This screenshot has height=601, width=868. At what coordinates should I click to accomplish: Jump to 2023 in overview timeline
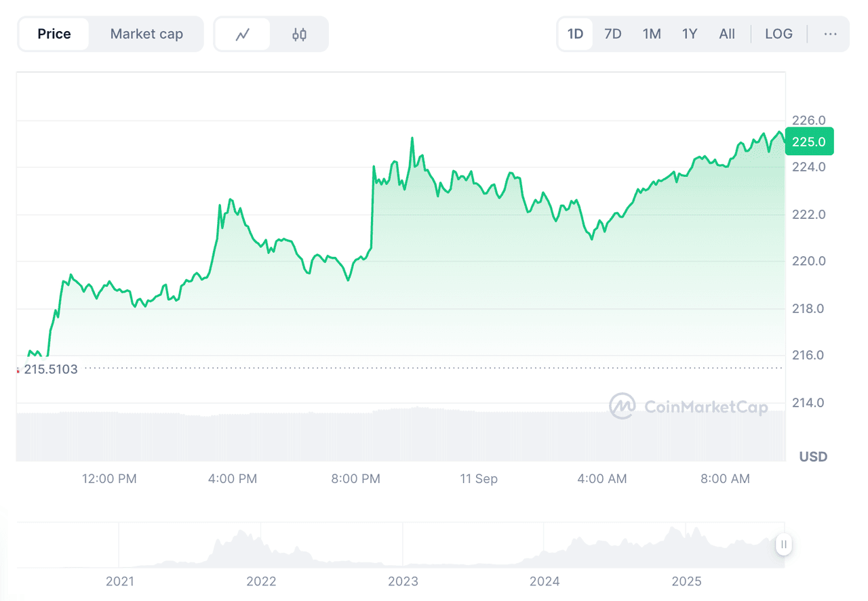(x=403, y=581)
